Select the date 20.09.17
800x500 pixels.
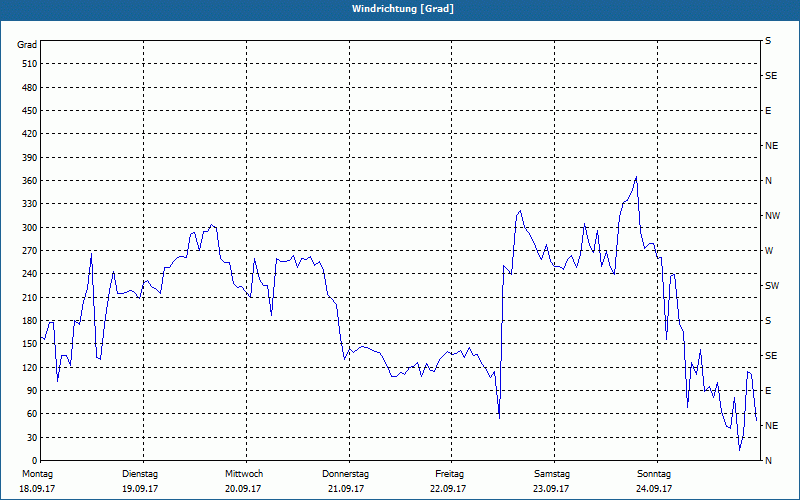point(243,489)
